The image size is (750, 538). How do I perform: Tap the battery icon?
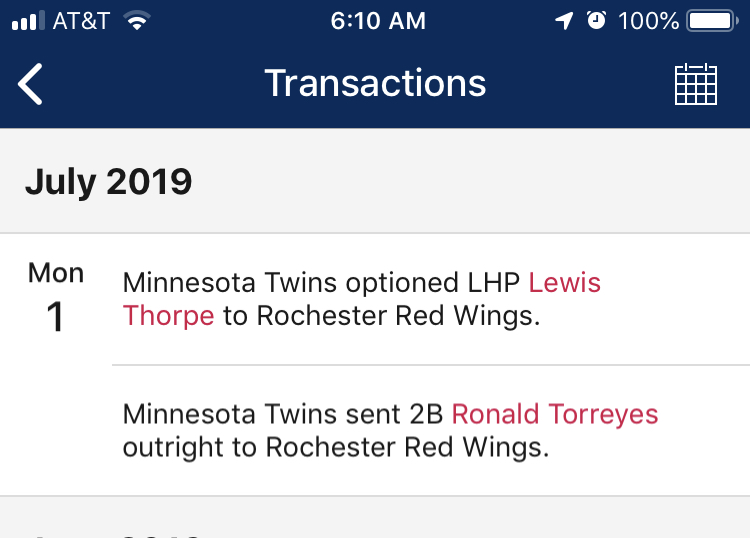pyautogui.click(x=714, y=21)
